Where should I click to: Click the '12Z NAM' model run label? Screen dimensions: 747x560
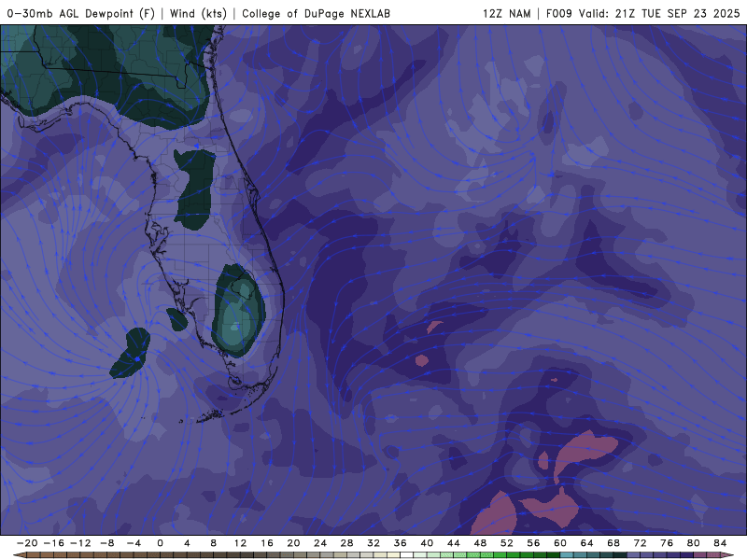click(506, 13)
